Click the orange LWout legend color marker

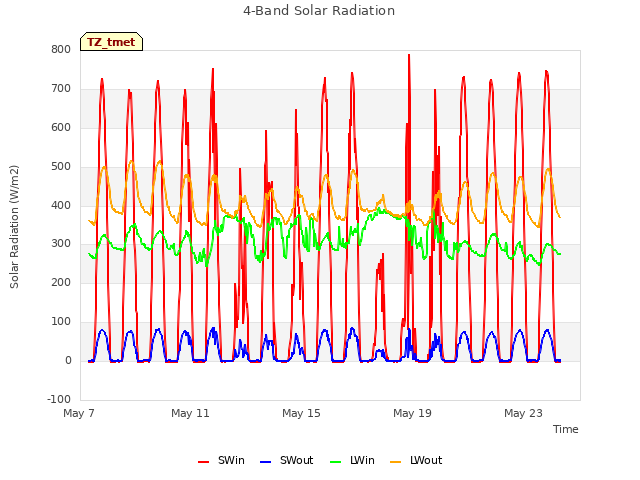[x=396, y=462]
